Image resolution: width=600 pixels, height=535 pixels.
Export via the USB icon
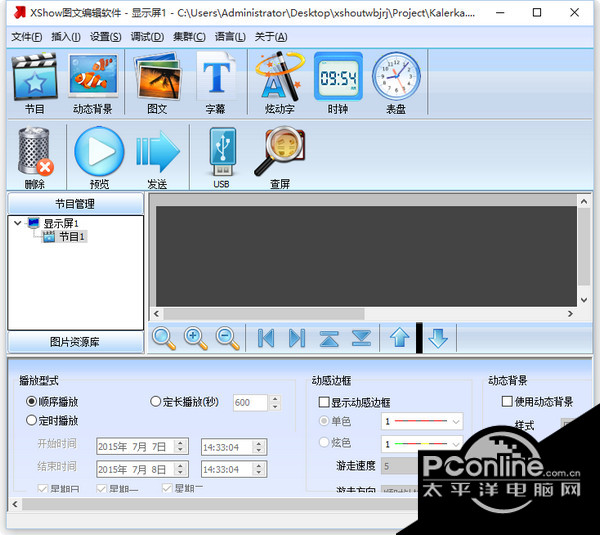tap(222, 152)
